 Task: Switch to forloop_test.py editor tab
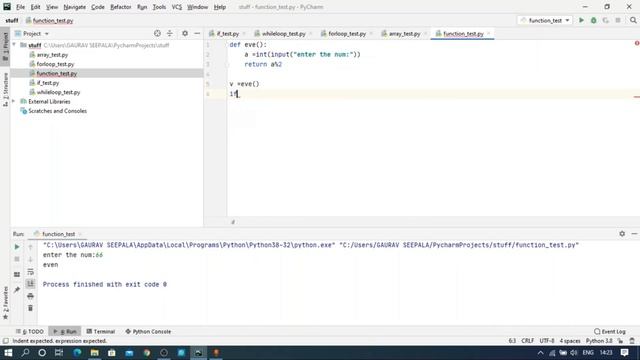[347, 33]
